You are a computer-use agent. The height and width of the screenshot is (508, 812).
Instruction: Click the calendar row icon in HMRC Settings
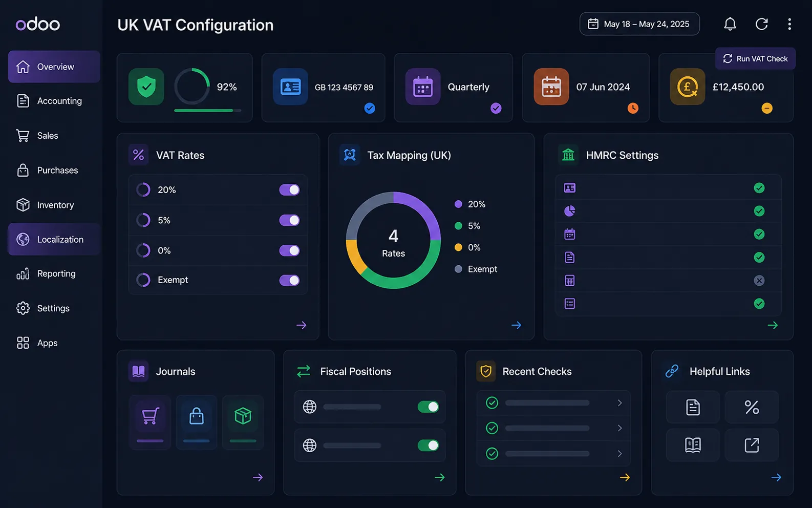(570, 234)
